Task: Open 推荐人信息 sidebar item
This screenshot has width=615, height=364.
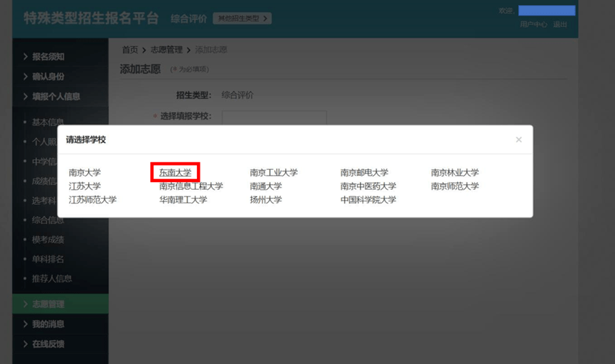Action: point(52,279)
